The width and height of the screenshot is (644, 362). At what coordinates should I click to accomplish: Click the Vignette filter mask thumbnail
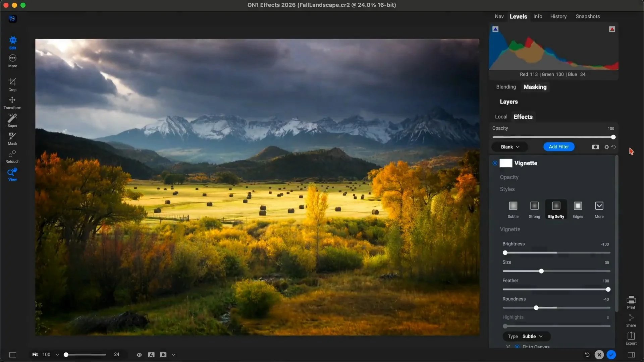tap(506, 163)
